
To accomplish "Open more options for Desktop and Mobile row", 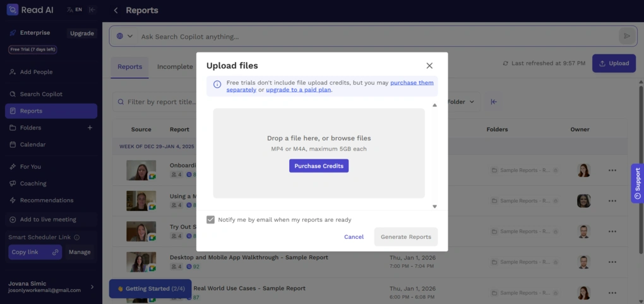I will pyautogui.click(x=612, y=262).
